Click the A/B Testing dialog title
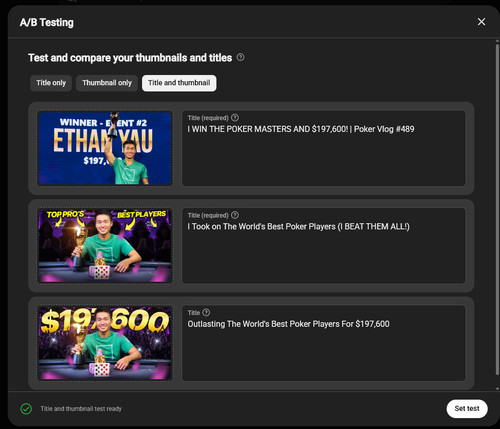 (x=47, y=23)
